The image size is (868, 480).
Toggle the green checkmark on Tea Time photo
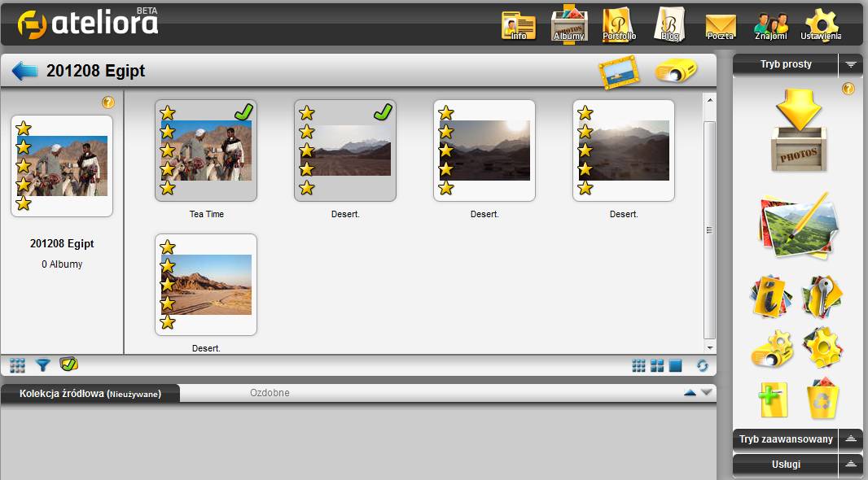pyautogui.click(x=243, y=112)
